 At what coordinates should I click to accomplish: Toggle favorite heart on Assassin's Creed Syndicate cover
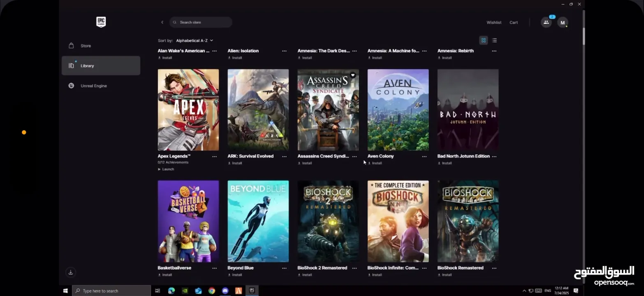point(353,75)
